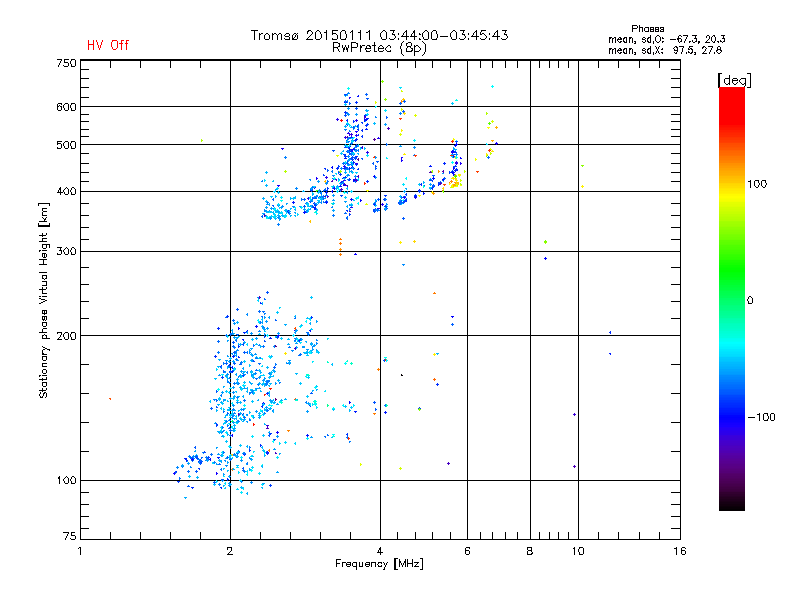Click the x-axis tick label '16'

tap(680, 551)
